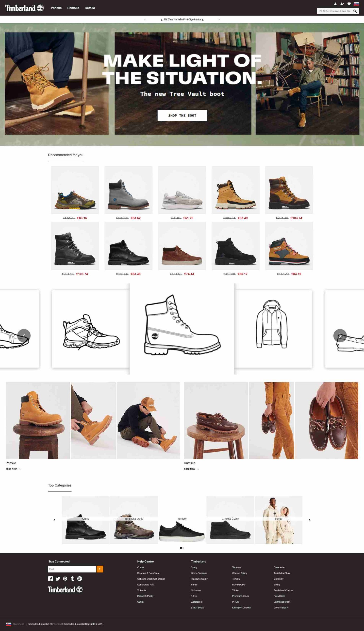Open the wishlist heart icon
The image size is (364, 631).
[x=349, y=4]
